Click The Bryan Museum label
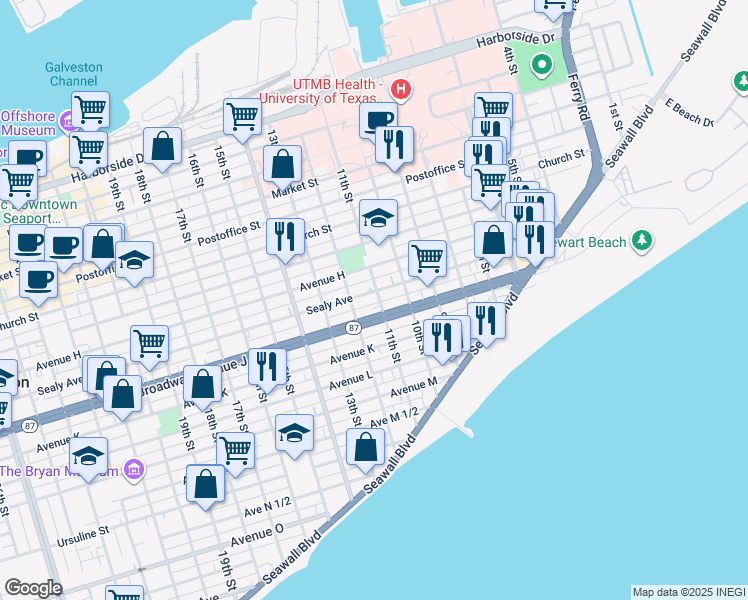This screenshot has width=748, height=600. click(59, 471)
